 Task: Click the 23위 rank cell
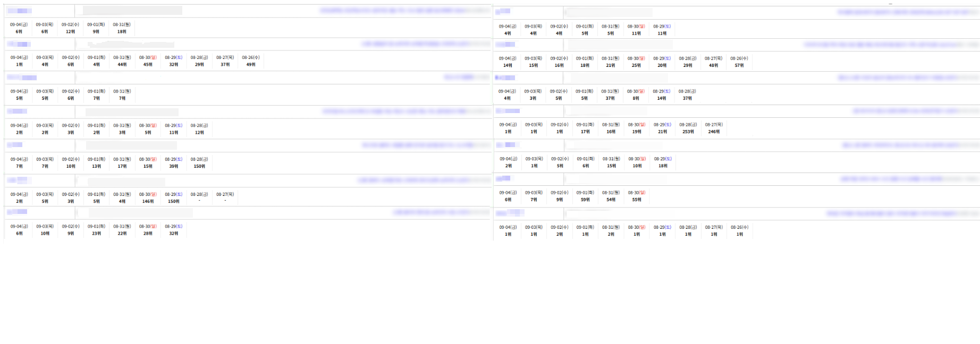coord(96,234)
